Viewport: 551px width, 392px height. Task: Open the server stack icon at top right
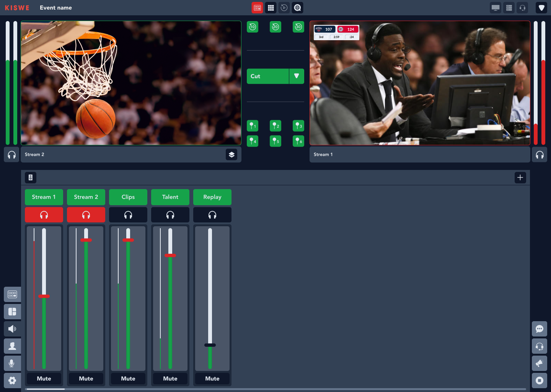coord(509,8)
